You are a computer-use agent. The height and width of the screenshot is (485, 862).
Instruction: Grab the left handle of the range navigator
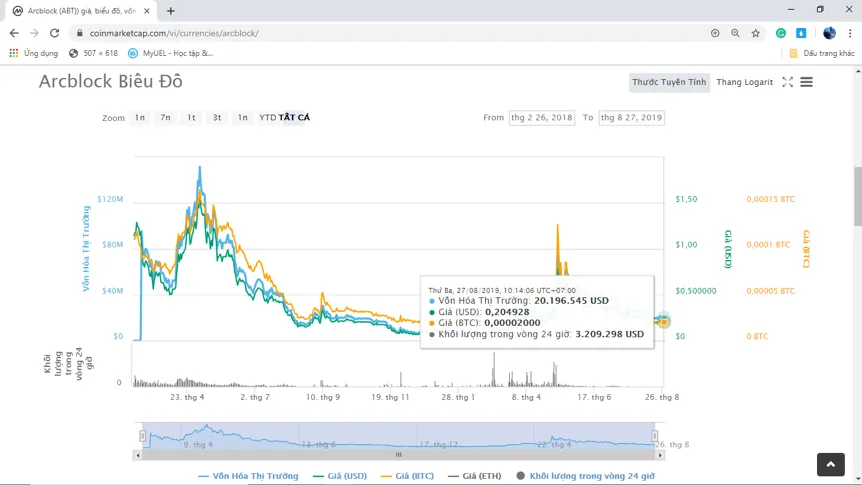click(x=142, y=436)
